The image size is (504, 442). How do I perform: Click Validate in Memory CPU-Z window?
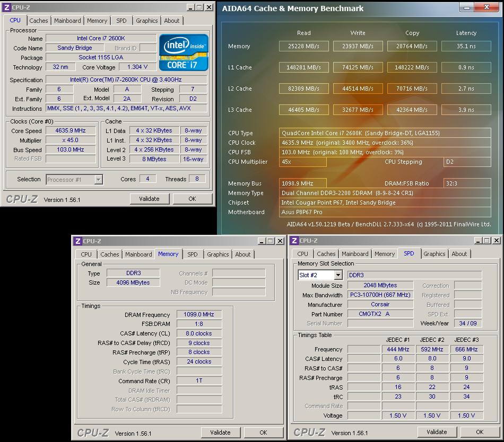221,432
